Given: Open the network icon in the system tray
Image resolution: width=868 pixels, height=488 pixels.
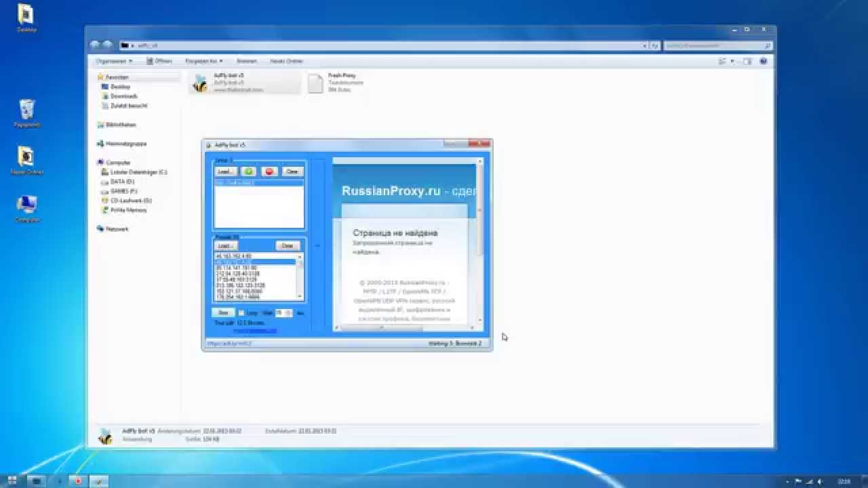Looking at the screenshot, I should [x=808, y=481].
